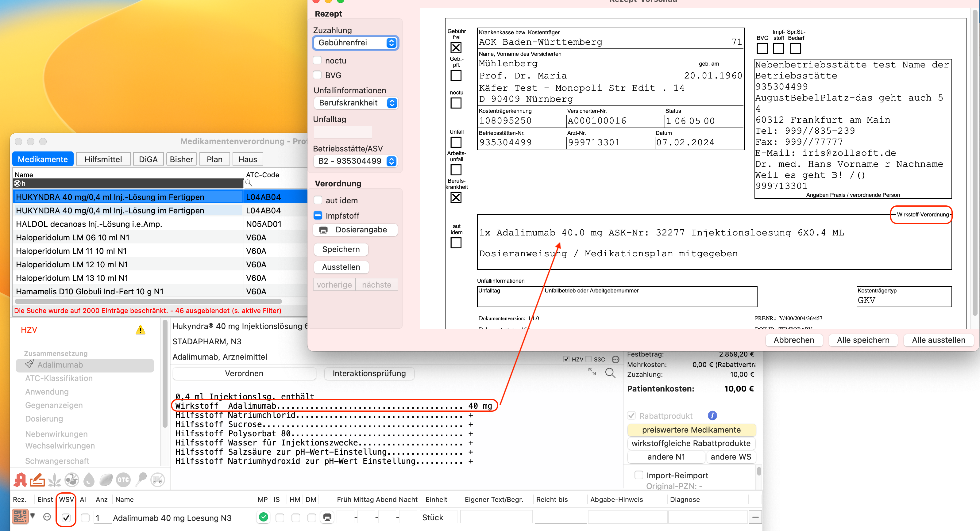
Task: Open the Bisher tab
Action: pos(181,159)
